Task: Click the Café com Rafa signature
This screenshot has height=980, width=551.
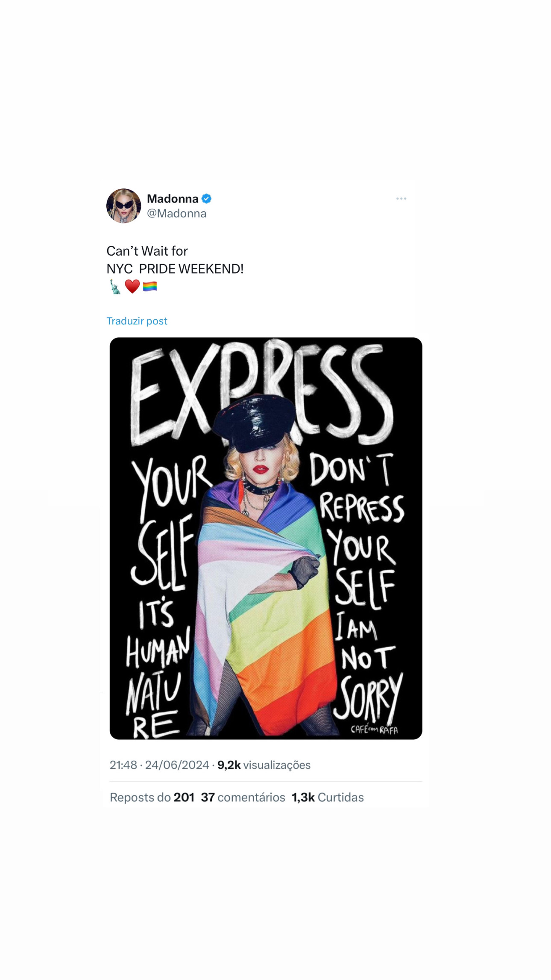Action: click(374, 730)
